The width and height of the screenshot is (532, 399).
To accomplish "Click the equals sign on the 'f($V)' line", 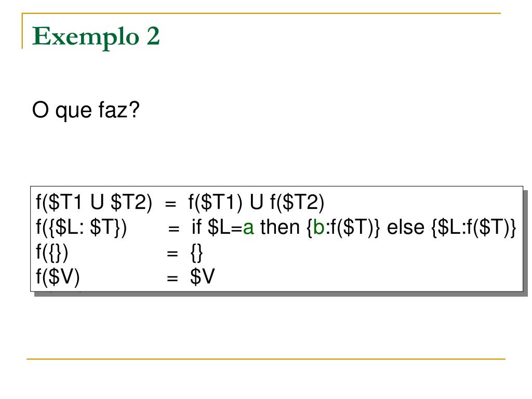I will pos(172,279).
